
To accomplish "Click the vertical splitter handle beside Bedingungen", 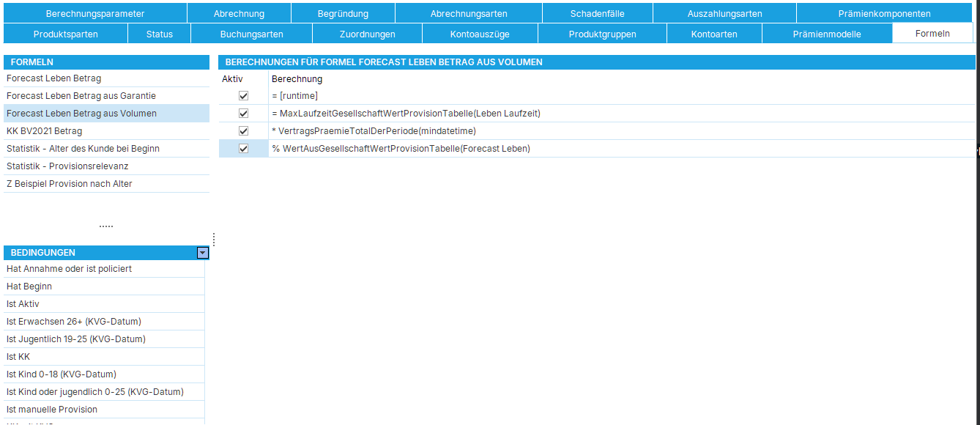I will point(213,239).
